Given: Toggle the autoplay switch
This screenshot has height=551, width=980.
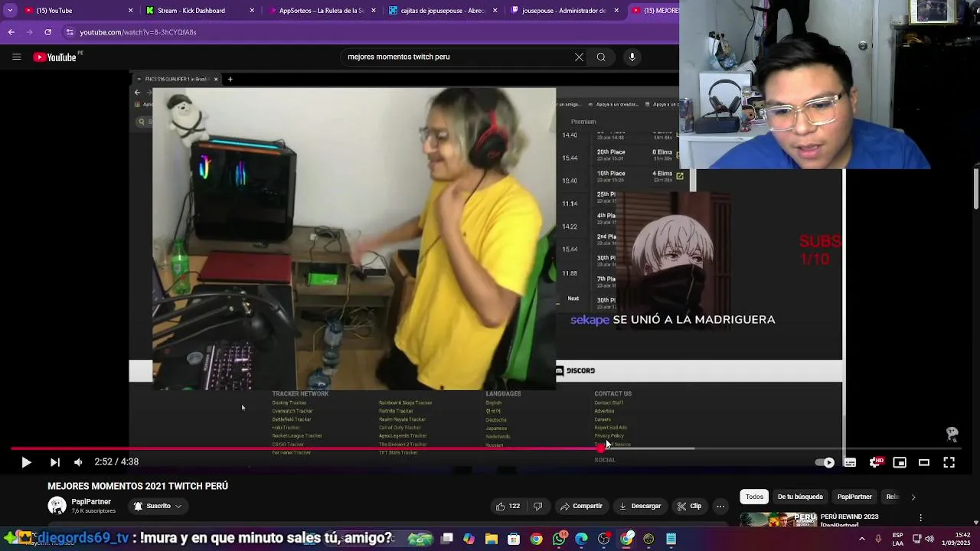Looking at the screenshot, I should point(825,462).
